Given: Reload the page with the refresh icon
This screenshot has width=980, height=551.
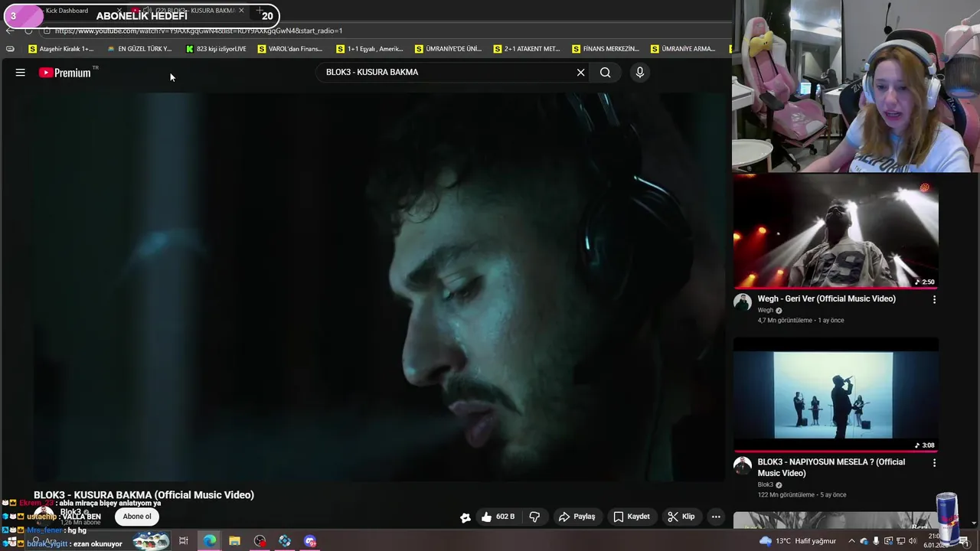Looking at the screenshot, I should click(28, 31).
